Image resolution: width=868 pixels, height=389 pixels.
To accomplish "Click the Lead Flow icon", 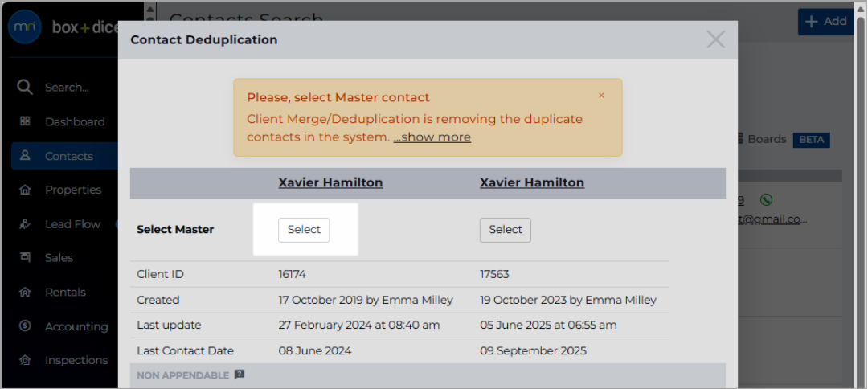I will [x=25, y=224].
